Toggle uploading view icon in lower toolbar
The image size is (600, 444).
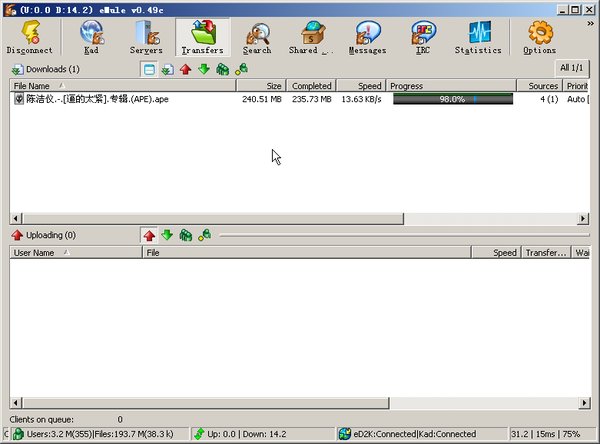point(149,235)
